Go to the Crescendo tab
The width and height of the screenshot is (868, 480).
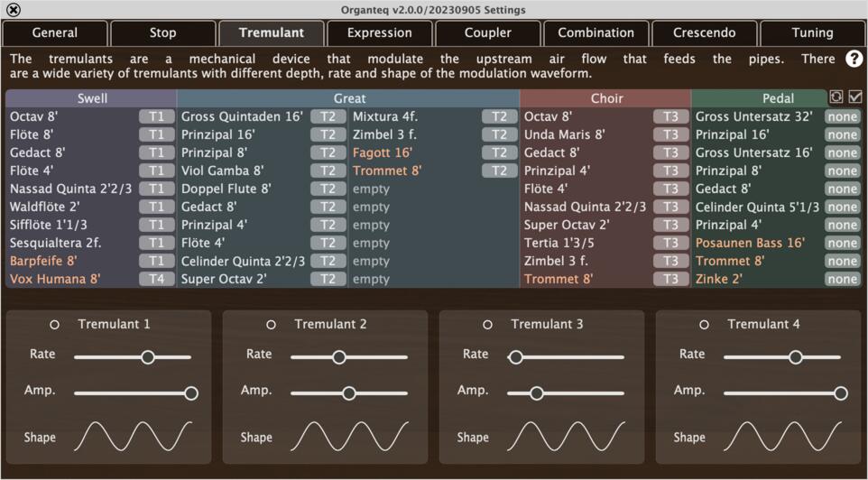pos(705,32)
